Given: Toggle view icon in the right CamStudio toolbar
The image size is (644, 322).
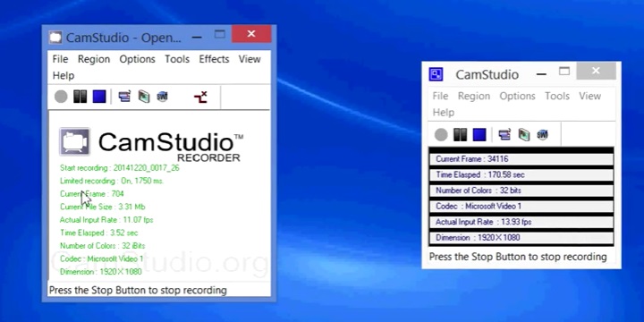Looking at the screenshot, I should click(x=504, y=135).
